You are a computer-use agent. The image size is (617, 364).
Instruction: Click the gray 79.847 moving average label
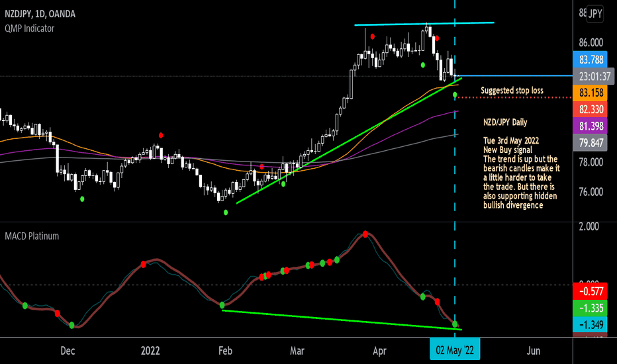(x=591, y=143)
